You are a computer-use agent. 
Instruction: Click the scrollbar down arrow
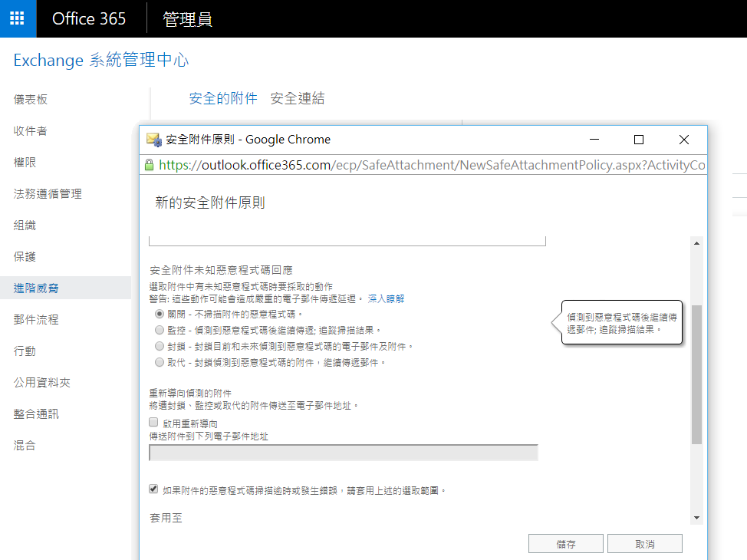[696, 518]
